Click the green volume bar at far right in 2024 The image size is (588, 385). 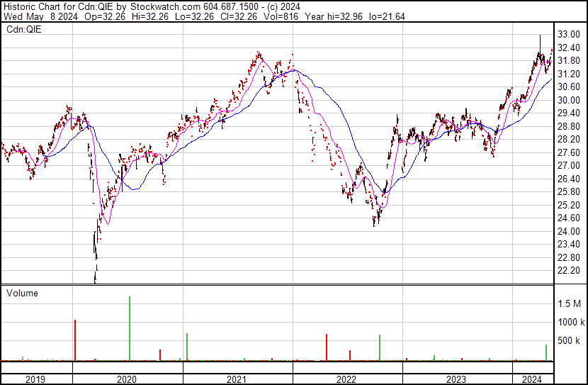click(x=545, y=352)
